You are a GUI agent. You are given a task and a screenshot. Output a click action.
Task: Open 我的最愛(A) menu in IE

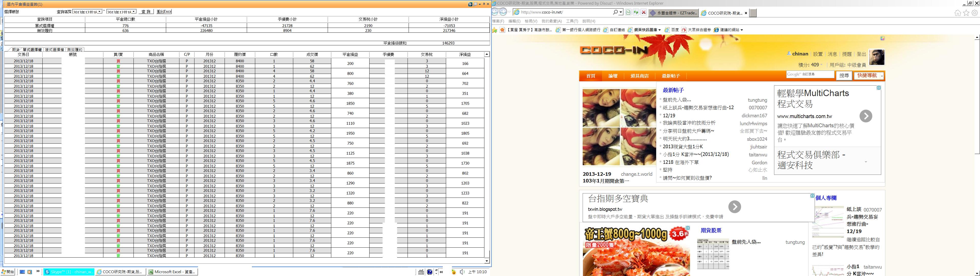click(x=552, y=21)
